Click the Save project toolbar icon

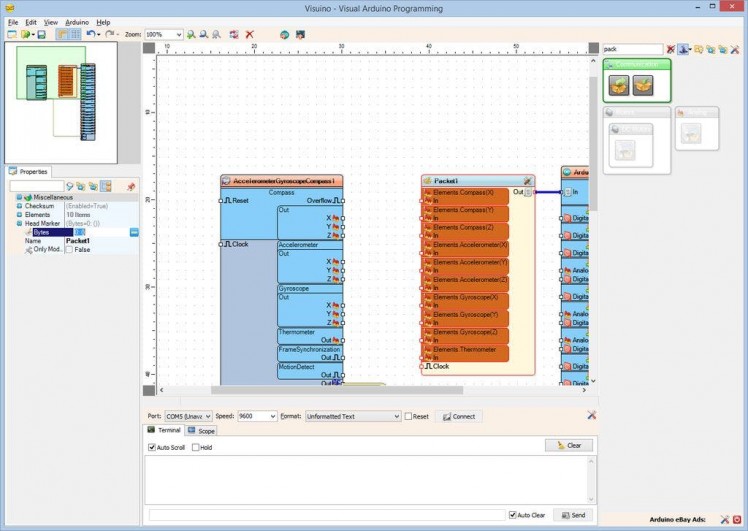[41, 34]
